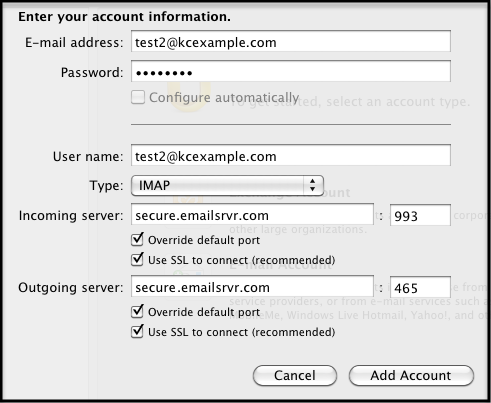Click the Add Account button
Viewport: 491px width, 403px height.
[x=411, y=376]
